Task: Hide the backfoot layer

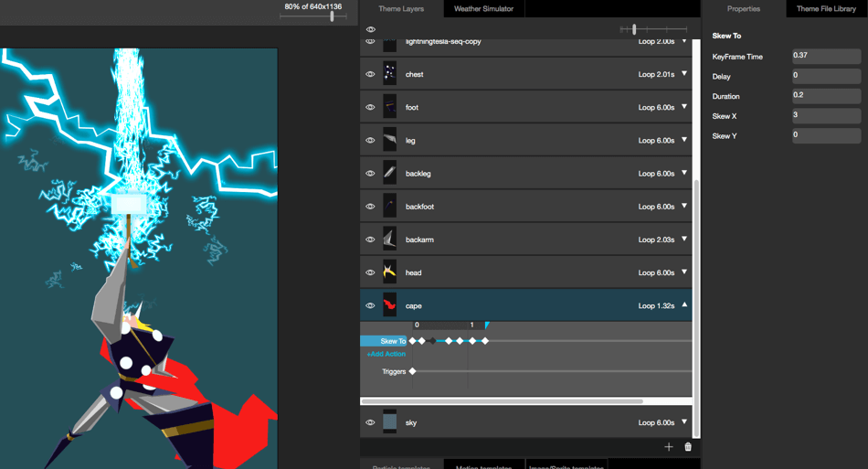Action: point(370,207)
